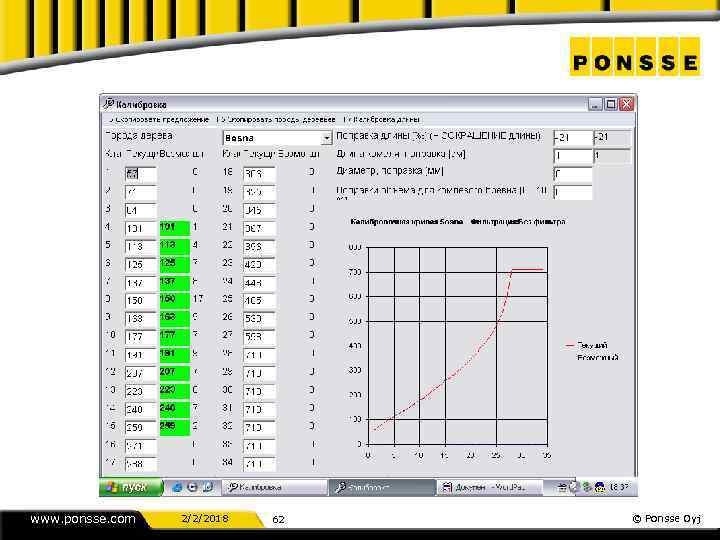Click the green possible value 240 in row 14
The image size is (720, 540).
pyautogui.click(x=174, y=409)
